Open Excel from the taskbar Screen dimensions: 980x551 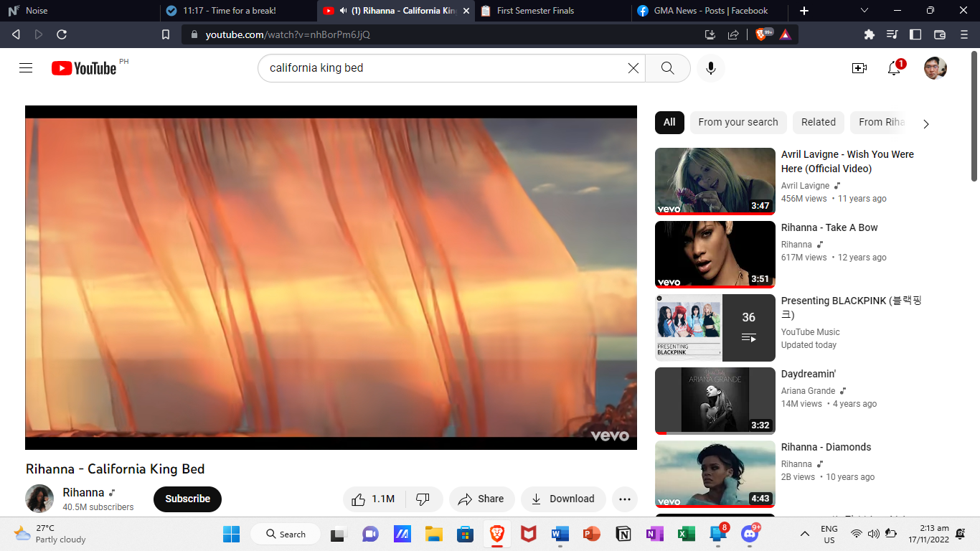pos(686,534)
